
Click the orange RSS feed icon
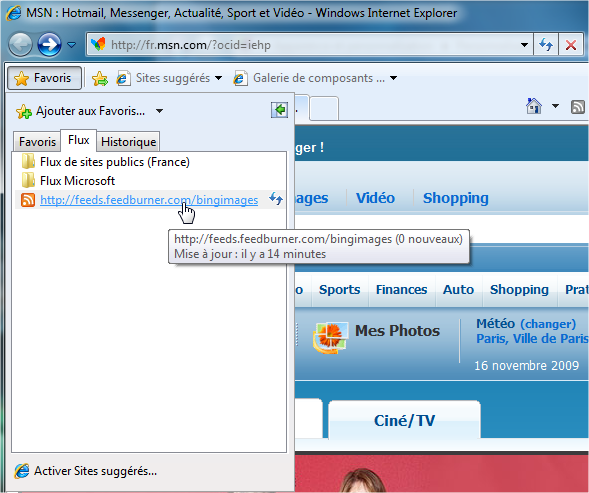pos(28,200)
